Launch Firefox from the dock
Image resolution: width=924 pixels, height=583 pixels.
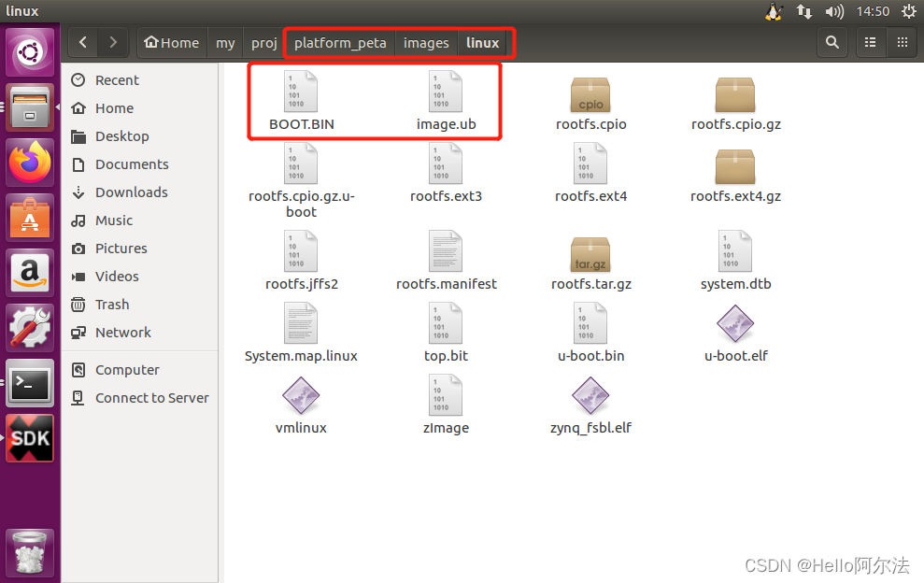point(29,164)
